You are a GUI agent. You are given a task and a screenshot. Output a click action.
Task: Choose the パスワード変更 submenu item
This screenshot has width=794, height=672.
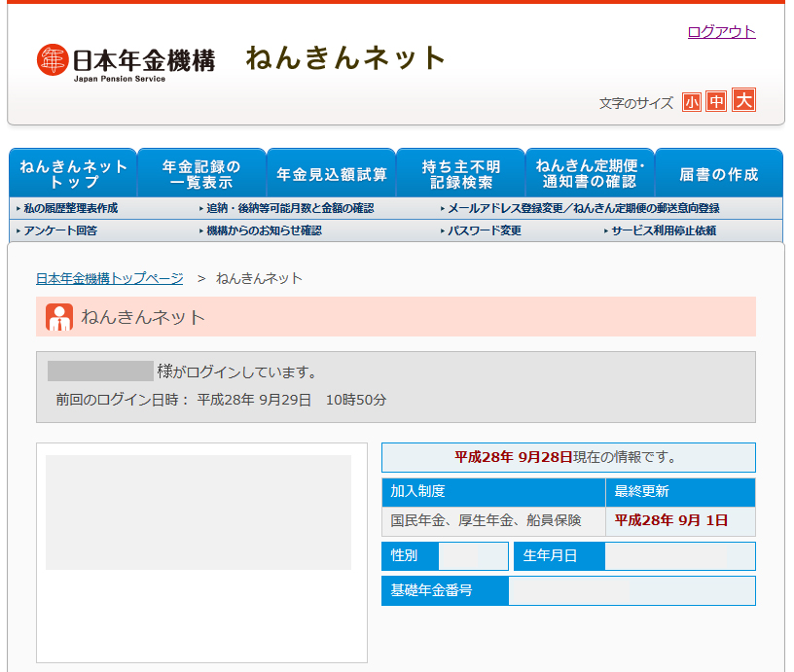coord(484,230)
